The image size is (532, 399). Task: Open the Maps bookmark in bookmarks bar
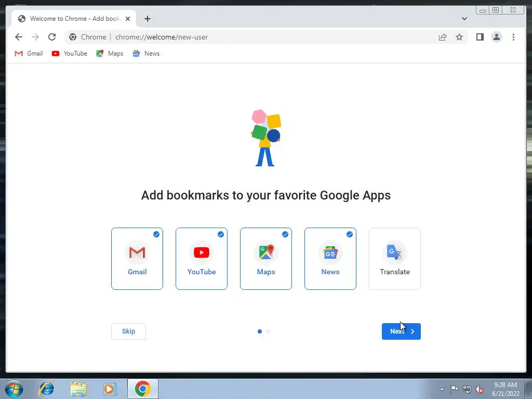(110, 54)
